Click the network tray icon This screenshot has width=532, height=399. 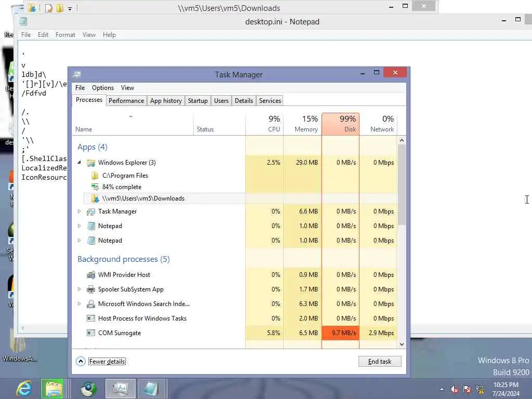coord(480,390)
